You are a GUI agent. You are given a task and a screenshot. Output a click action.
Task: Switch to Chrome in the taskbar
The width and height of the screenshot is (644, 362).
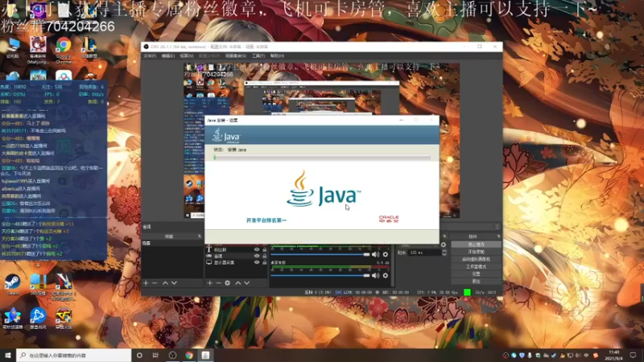189,355
